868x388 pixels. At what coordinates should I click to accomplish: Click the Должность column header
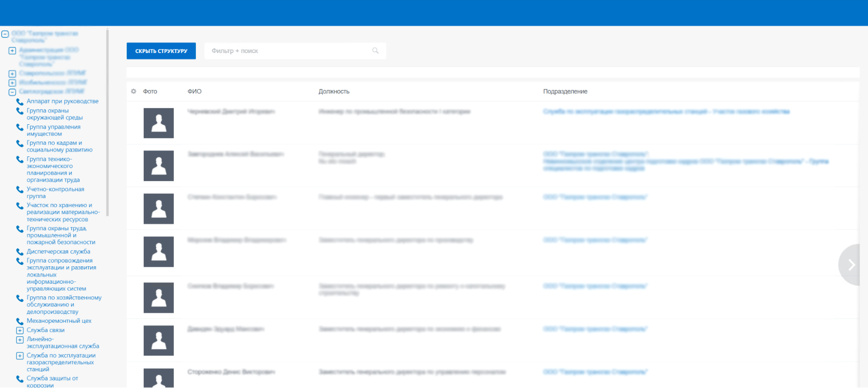[x=333, y=91]
